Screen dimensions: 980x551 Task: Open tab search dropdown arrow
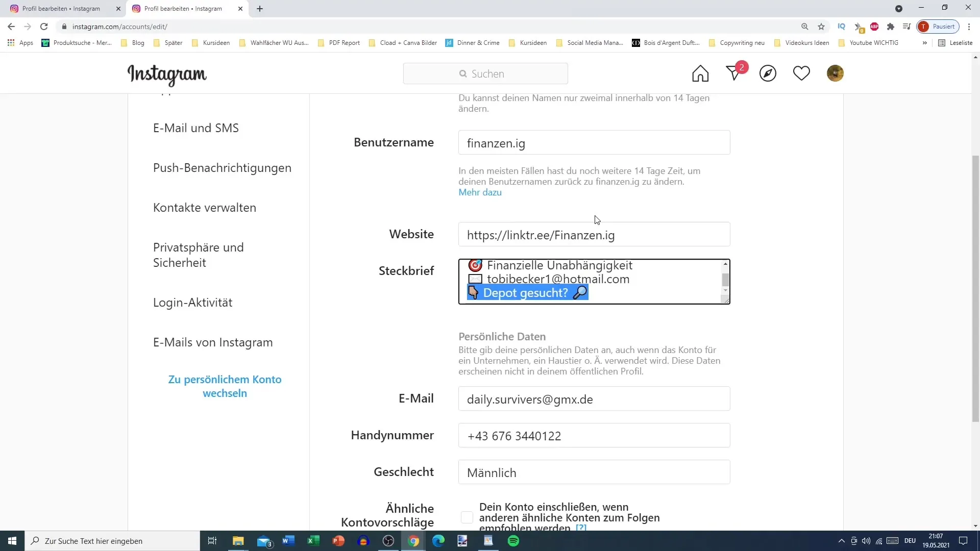[899, 9]
